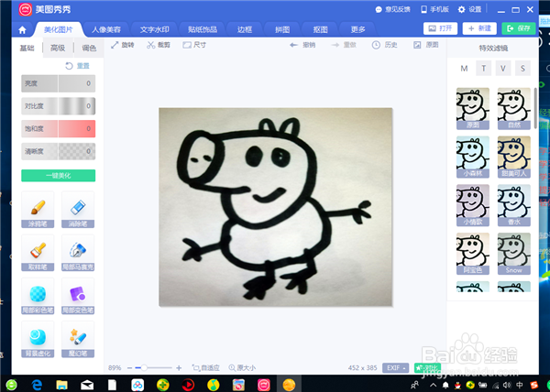Open 意见反馈 feedback
The width and height of the screenshot is (550, 392).
[393, 9]
